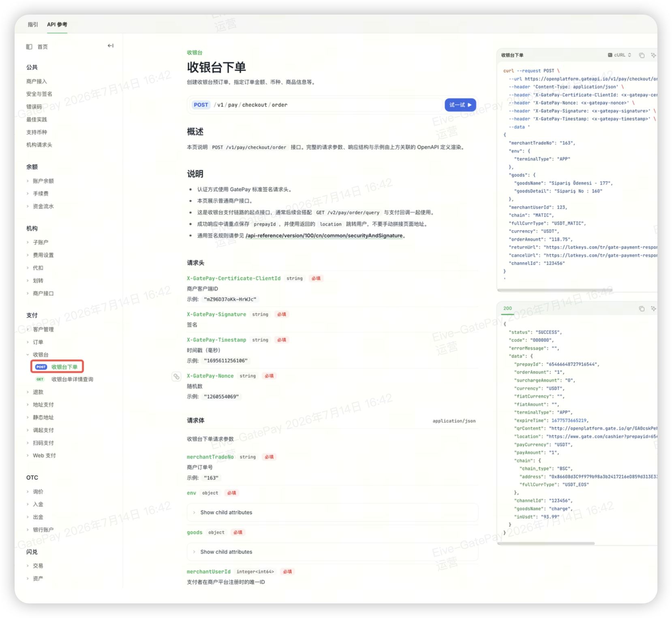The height and width of the screenshot is (618, 672).
Task: Open 安全与签名 in the sidebar
Action: click(x=39, y=94)
